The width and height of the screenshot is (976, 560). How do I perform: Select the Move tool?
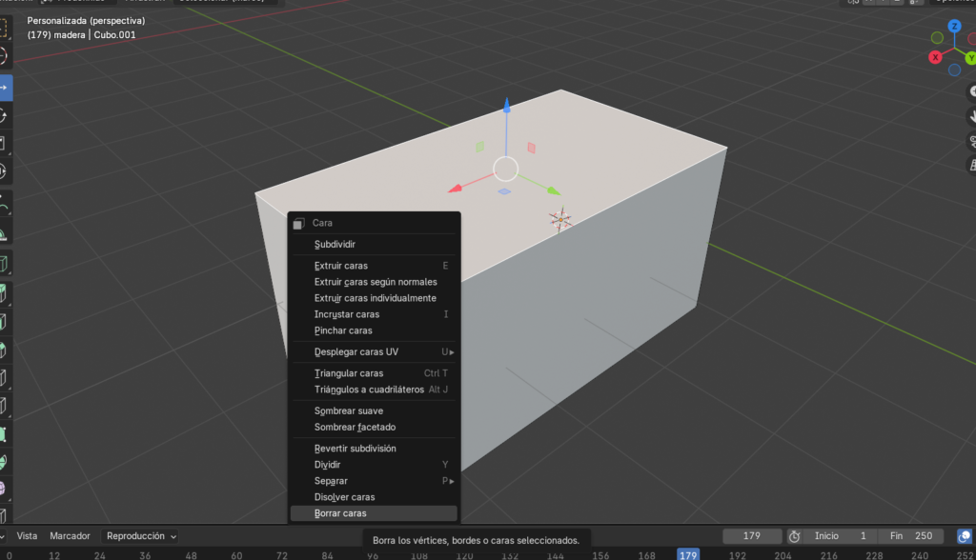coord(5,88)
